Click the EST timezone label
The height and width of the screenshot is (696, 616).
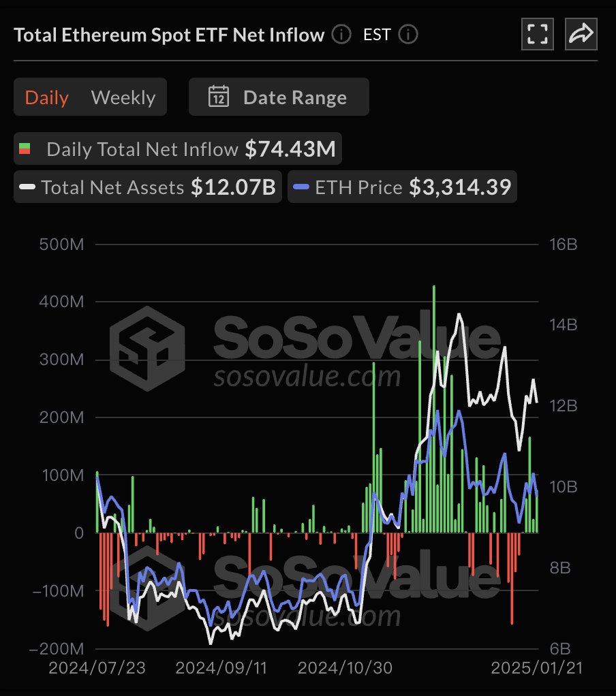[377, 35]
